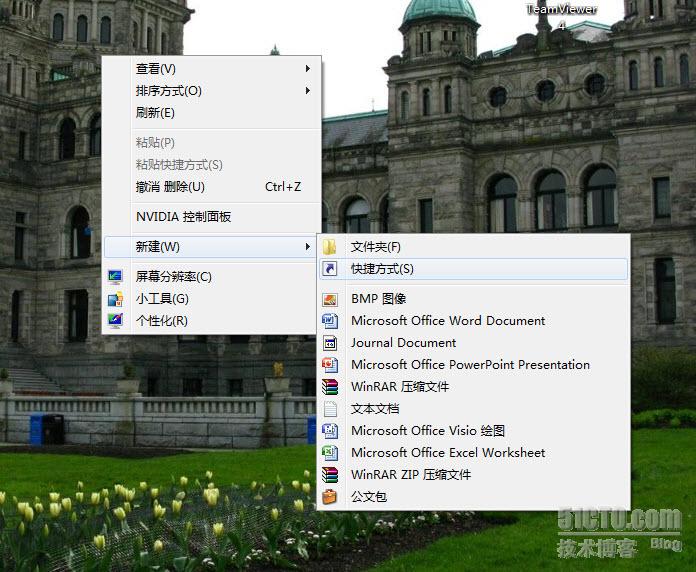Click the WinRAR 压缩文件 books icon

pos(329,387)
